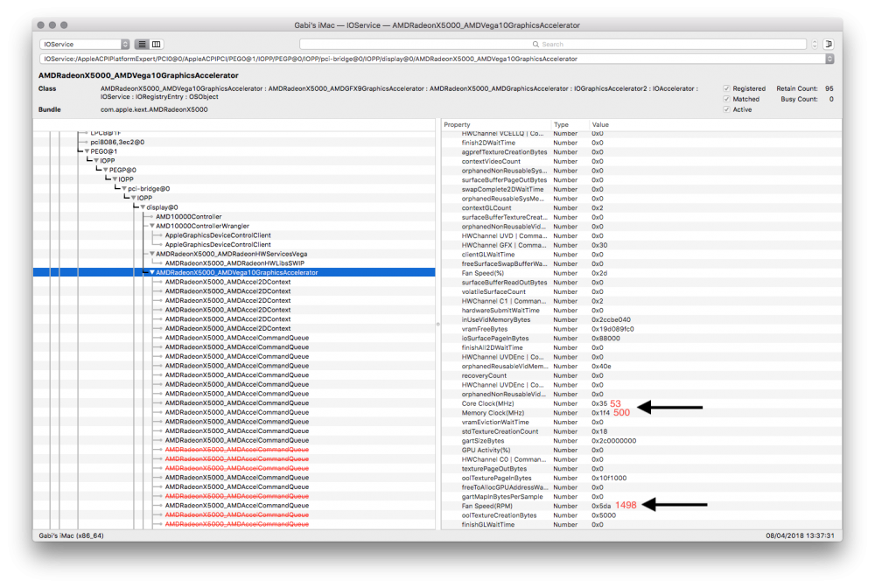This screenshot has width=875, height=588.
Task: Select the gartSizeBytes property row
Action: (641, 441)
